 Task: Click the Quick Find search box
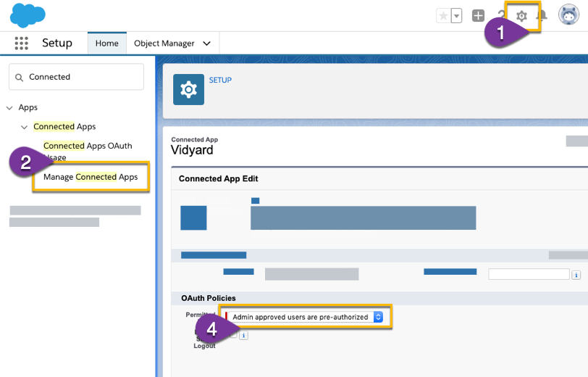(77, 77)
